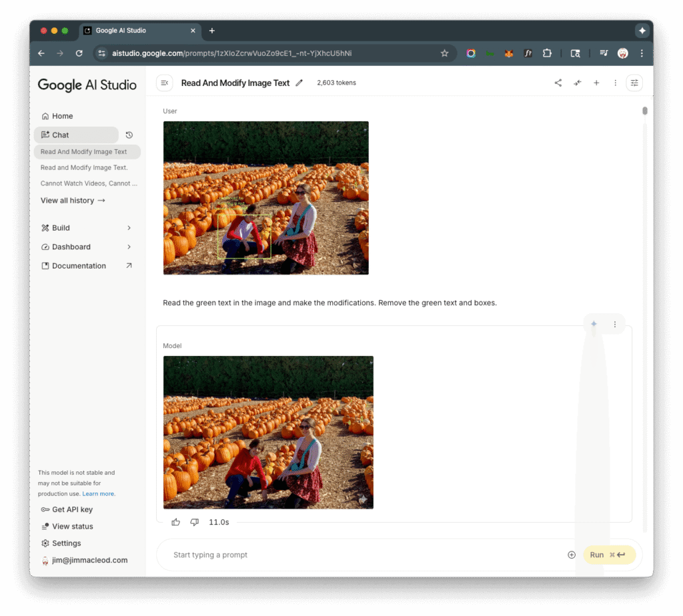Screen dimensions: 683x616
Task: Click thumbs down on model response
Action: [x=195, y=522]
